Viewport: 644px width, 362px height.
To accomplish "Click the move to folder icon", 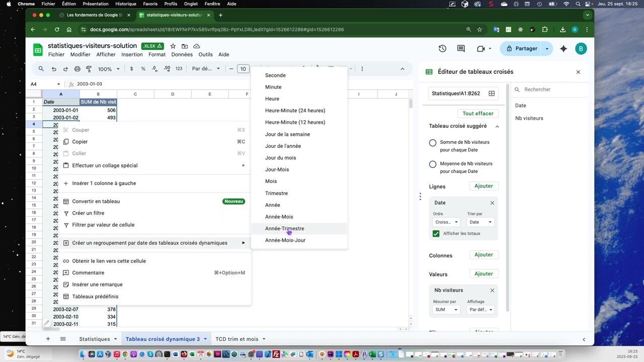I will (185, 46).
